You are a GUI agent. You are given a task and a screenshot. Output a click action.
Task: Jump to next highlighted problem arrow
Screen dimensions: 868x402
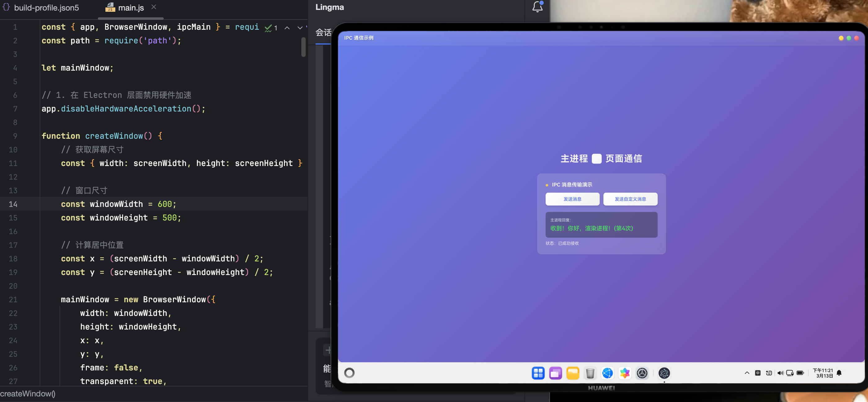299,28
